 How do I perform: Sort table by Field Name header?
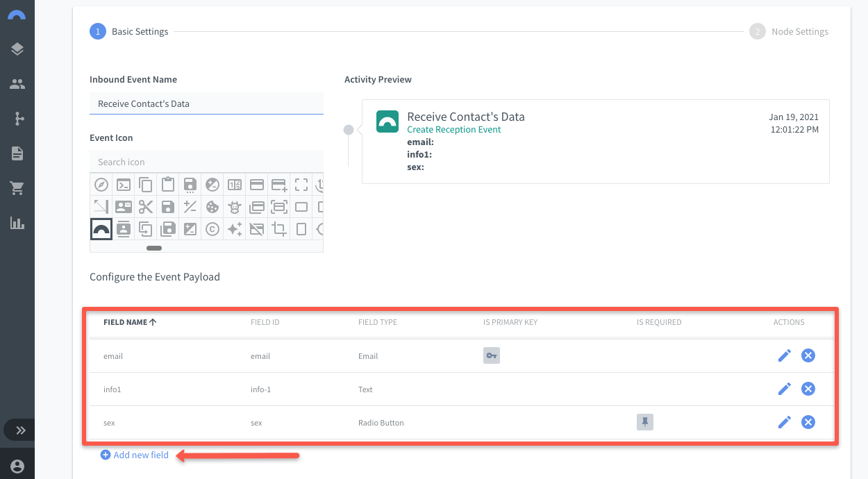[130, 322]
